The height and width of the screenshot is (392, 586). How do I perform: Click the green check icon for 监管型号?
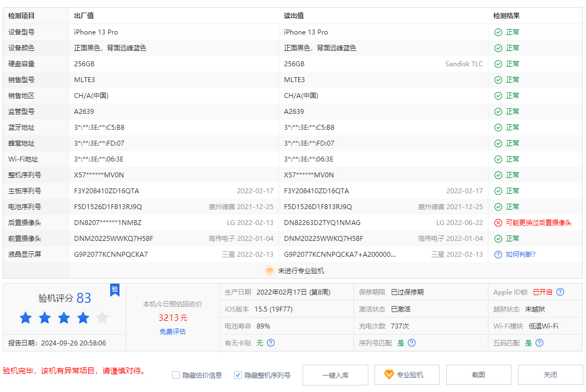[x=498, y=112]
